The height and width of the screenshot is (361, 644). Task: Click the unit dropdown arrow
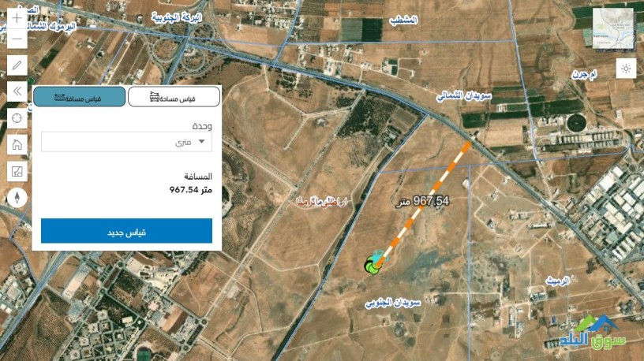click(202, 142)
